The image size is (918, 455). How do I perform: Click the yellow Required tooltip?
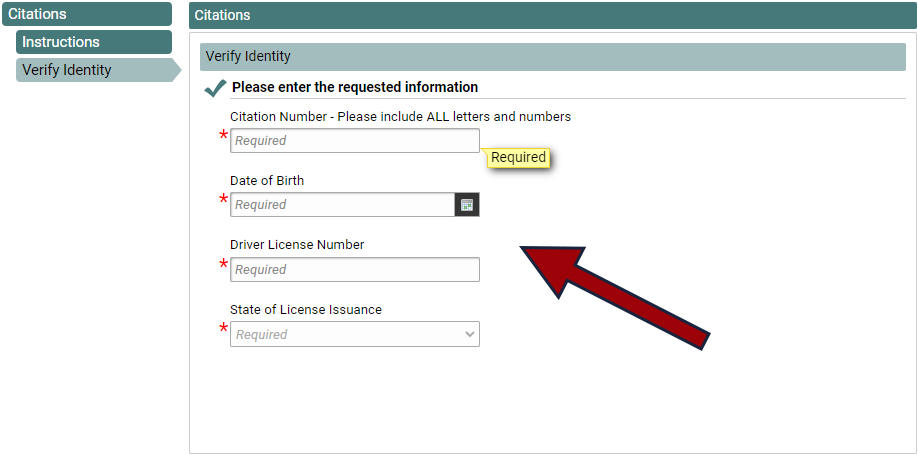point(518,158)
